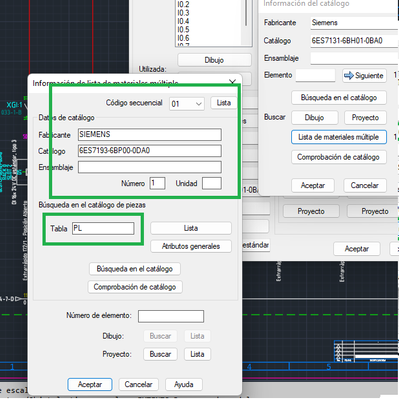Screen dimensions: 399x400
Task: Click Cancelar in Información del catálogo
Action: tap(365, 185)
